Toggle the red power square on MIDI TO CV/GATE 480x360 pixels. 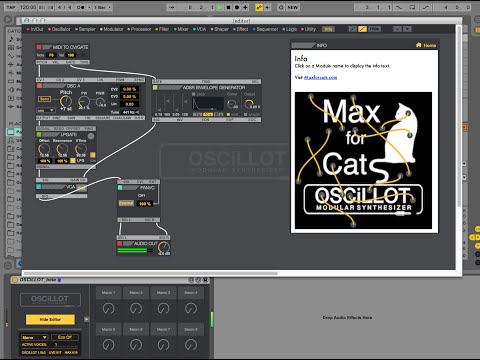pyautogui.click(x=39, y=47)
